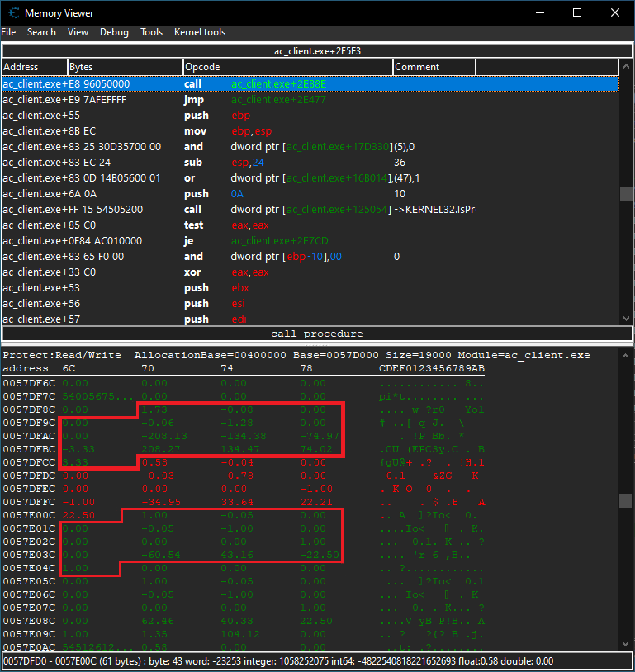
Task: Close the Memory Viewer window
Action: pyautogui.click(x=615, y=12)
